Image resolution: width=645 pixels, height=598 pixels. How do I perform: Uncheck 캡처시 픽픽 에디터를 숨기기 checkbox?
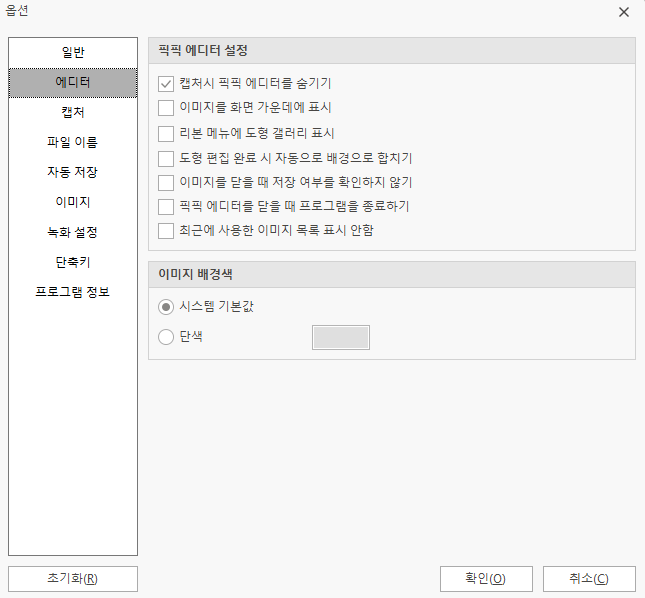[166, 84]
